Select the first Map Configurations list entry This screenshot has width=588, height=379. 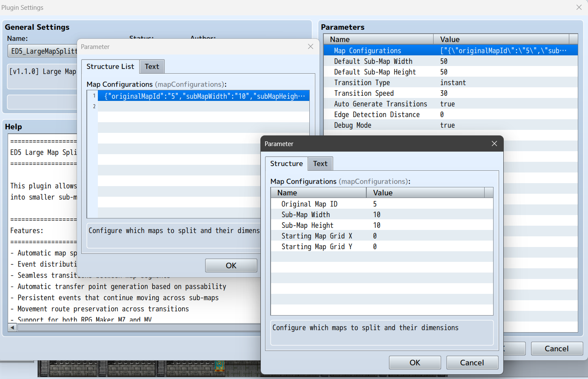[204, 96]
